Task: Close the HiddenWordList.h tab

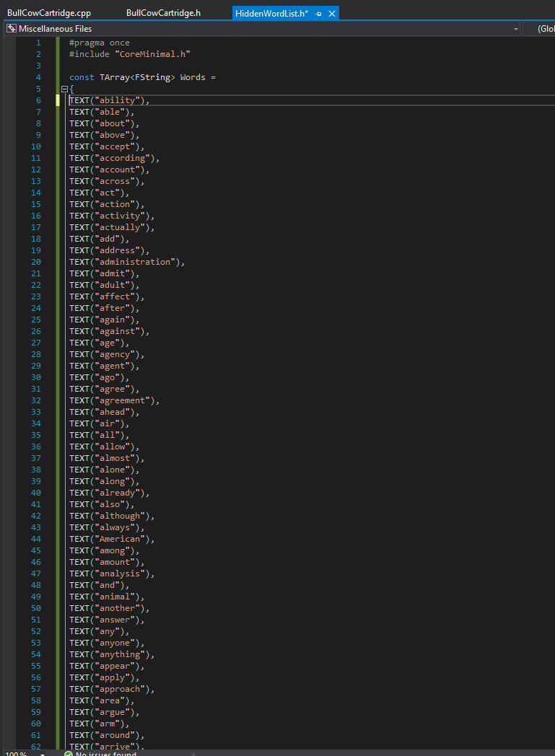Action: click(x=331, y=14)
